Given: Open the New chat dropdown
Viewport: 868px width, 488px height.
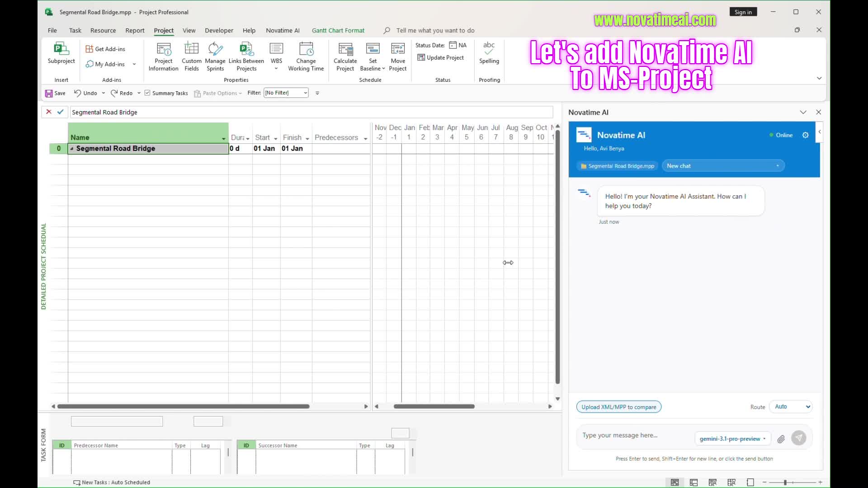Looking at the screenshot, I should 723,166.
